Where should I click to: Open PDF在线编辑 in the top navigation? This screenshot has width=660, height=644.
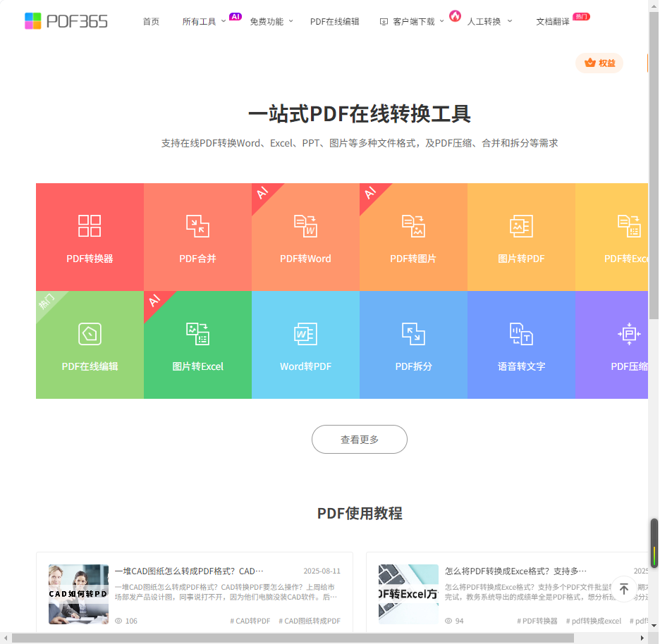[335, 21]
